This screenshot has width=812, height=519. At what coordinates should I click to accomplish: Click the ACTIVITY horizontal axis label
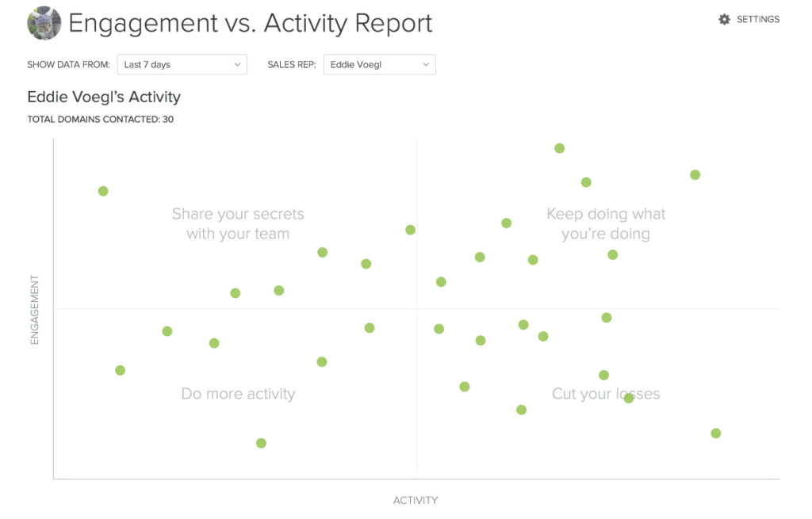[x=416, y=500]
